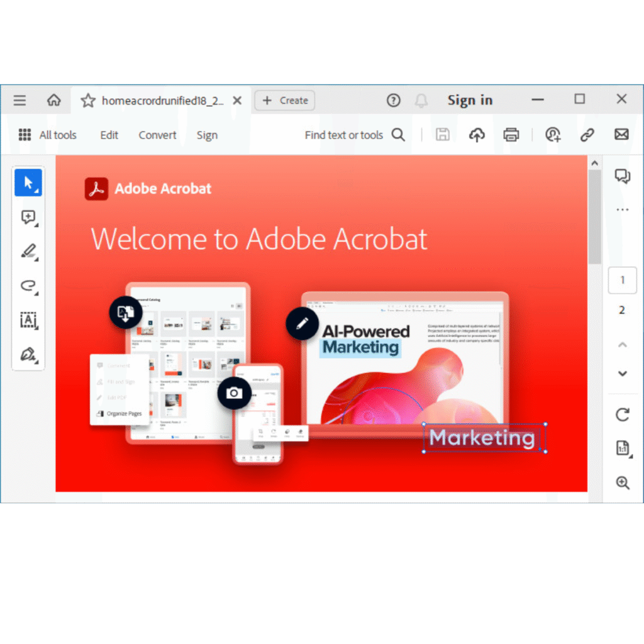
Task: Select the arrow Selection tool
Action: (28, 183)
